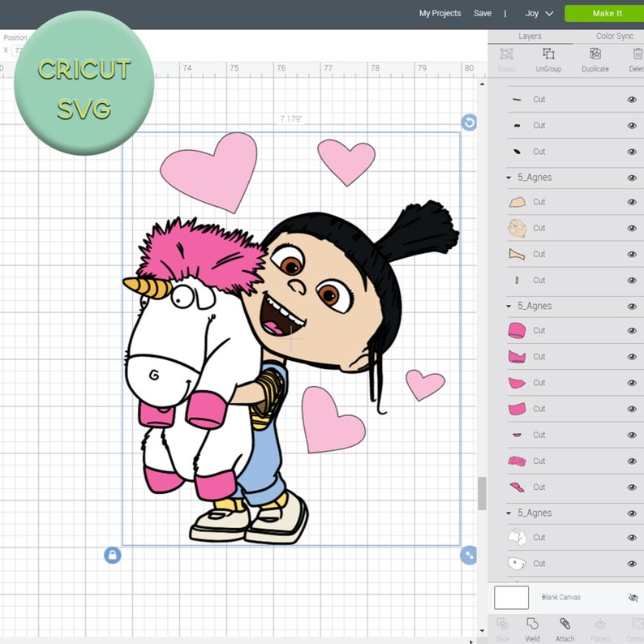Select the brown line layer thumbnail
The width and height of the screenshot is (644, 644).
[x=517, y=100]
